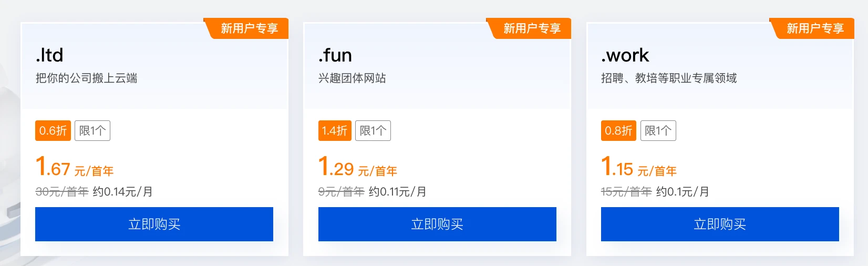
Task: Click 限1个 tag on .ltd card
Action: click(92, 131)
